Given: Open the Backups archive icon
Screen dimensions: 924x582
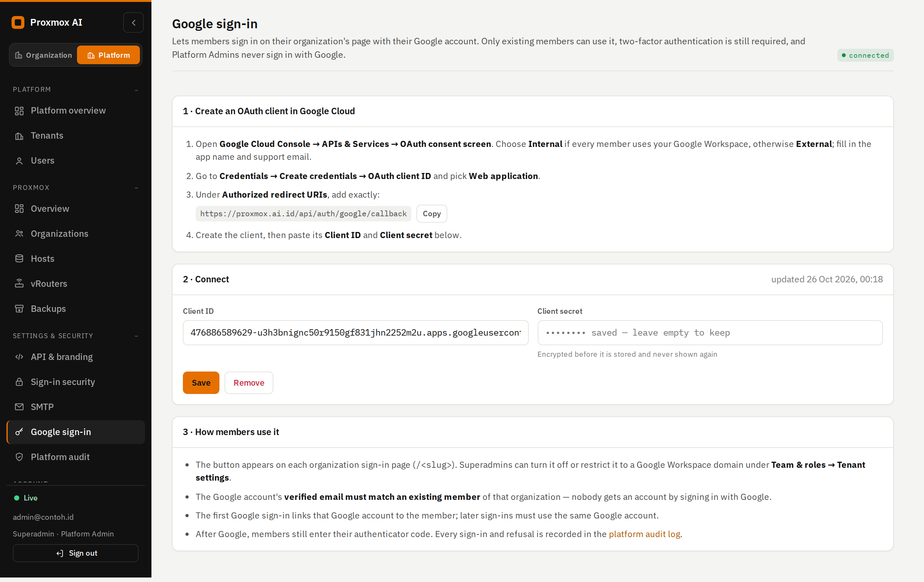Looking at the screenshot, I should pyautogui.click(x=19, y=309).
